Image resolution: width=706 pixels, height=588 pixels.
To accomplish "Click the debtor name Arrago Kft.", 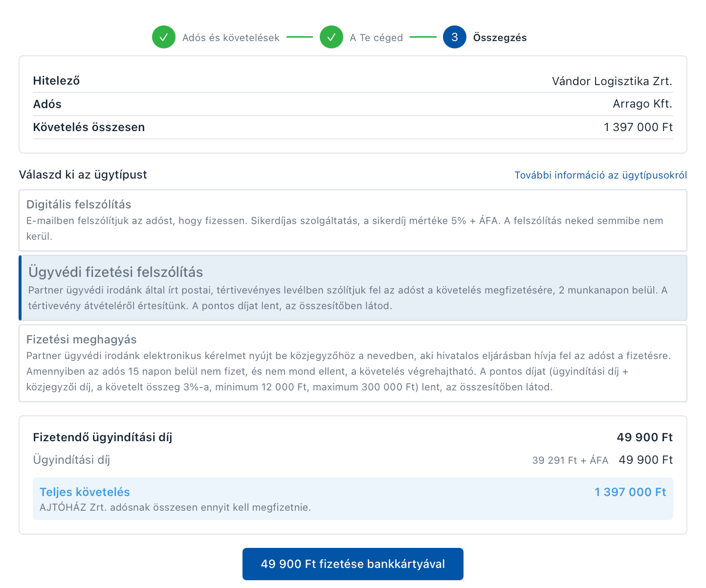I will point(642,104).
